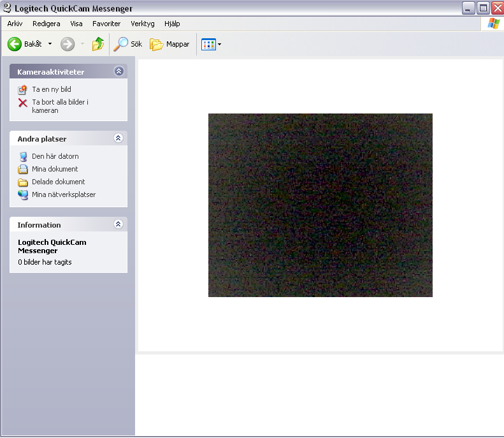This screenshot has width=504, height=438.
Task: Open the Delade dokument link
Action: [x=58, y=182]
